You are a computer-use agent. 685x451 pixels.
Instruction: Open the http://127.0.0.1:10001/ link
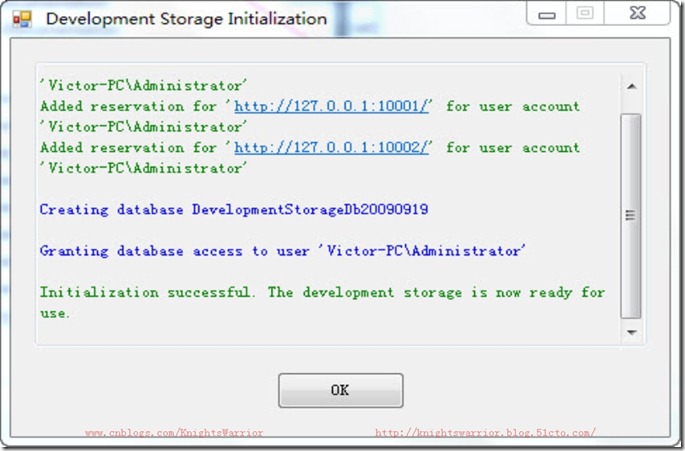click(x=332, y=106)
